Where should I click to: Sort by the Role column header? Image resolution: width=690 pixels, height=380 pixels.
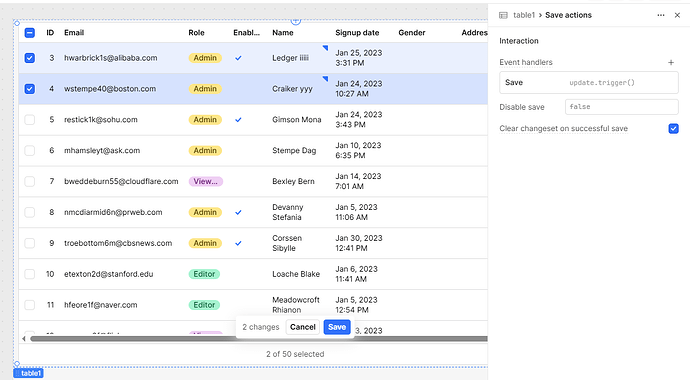pos(196,33)
